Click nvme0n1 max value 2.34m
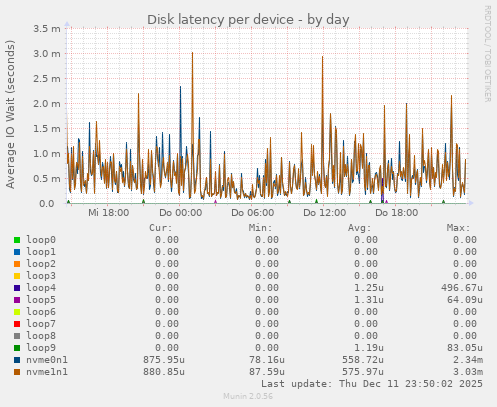The width and height of the screenshot is (497, 407). 468,360
